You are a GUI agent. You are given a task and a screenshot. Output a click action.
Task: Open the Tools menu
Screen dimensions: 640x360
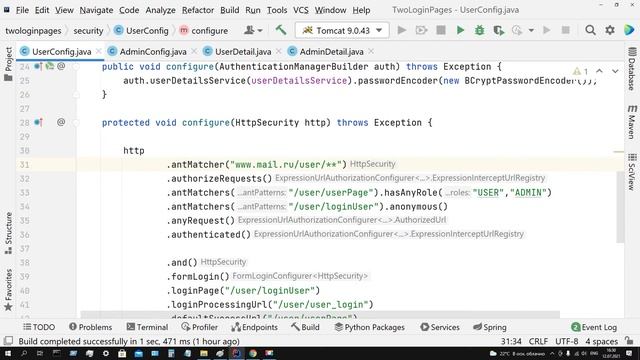pyautogui.click(x=277, y=10)
